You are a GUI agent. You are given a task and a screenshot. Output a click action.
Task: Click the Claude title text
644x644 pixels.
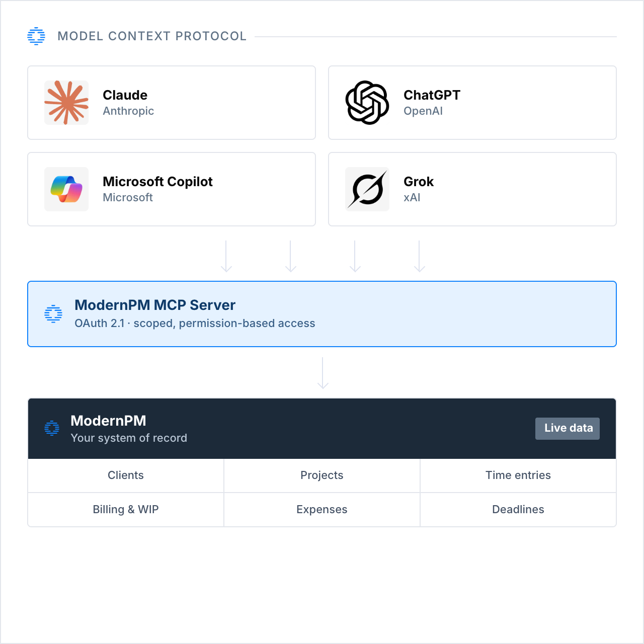coord(125,95)
